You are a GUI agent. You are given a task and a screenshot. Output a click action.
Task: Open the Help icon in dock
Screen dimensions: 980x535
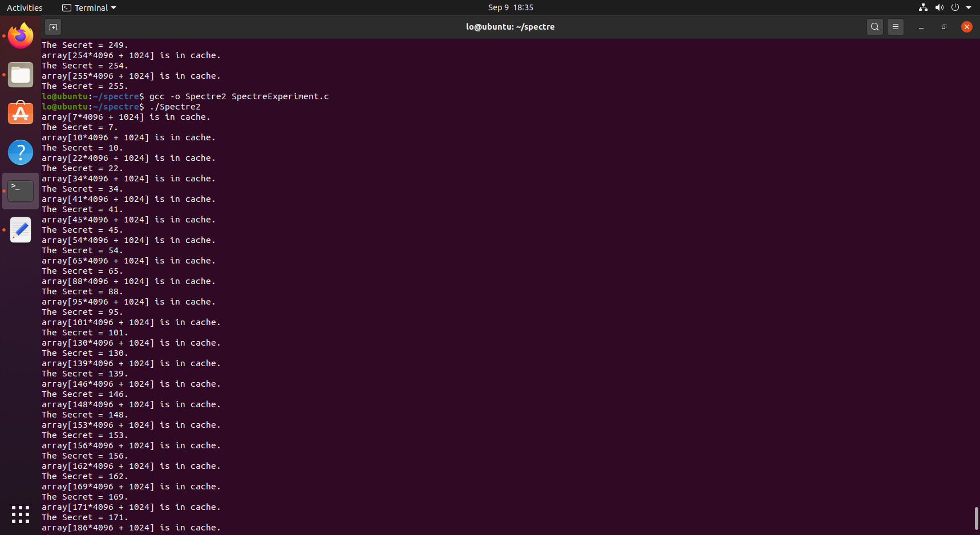point(21,152)
